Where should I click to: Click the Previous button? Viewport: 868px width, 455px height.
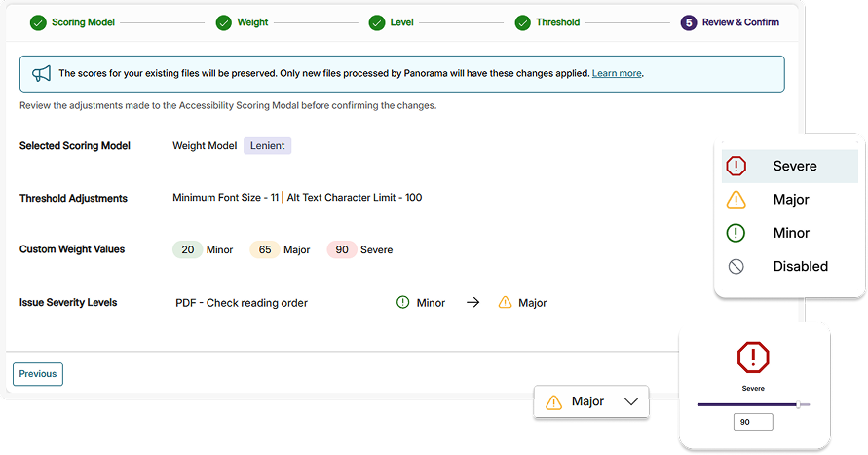[x=38, y=374]
